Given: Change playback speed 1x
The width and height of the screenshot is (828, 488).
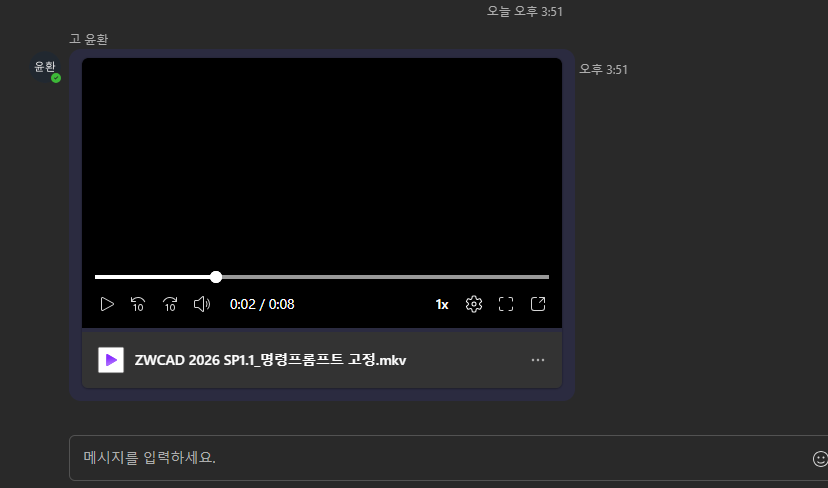Looking at the screenshot, I should [442, 305].
